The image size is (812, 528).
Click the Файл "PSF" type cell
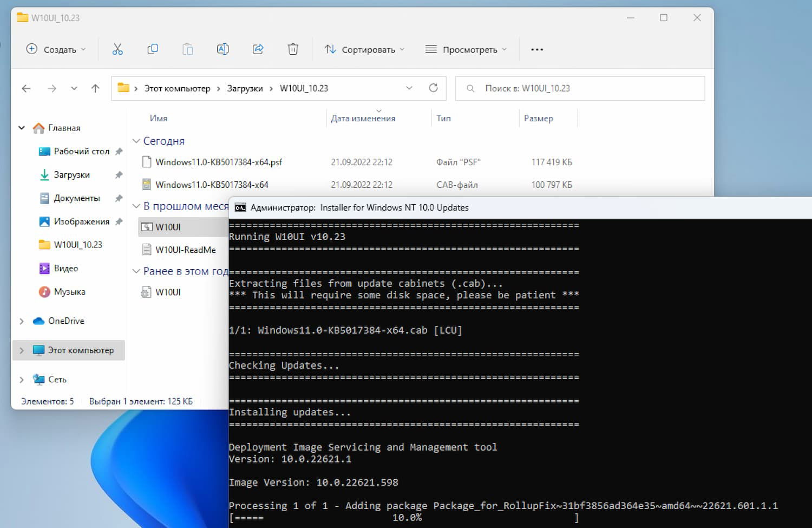(x=458, y=162)
